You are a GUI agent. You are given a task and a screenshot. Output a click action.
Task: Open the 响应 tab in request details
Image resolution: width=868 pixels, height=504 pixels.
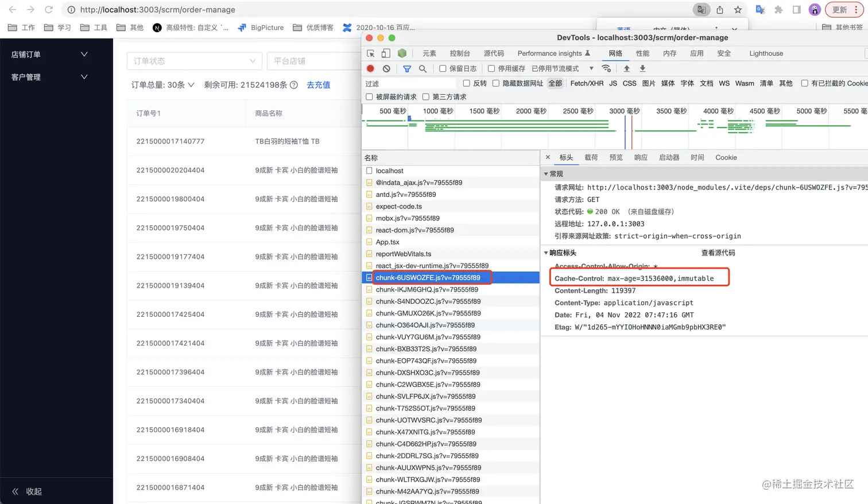click(641, 157)
